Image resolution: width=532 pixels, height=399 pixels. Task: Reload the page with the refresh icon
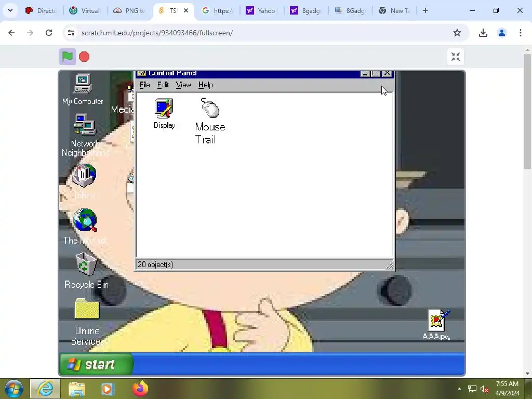pos(49,33)
